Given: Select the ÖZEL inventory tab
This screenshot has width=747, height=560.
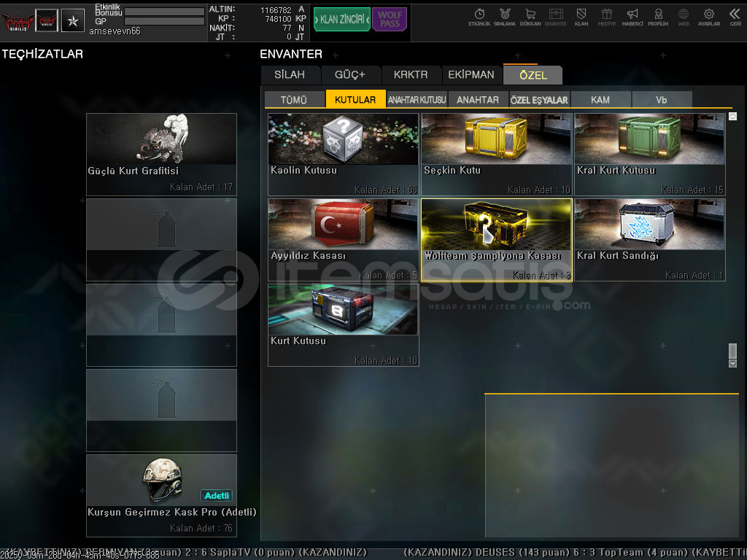Looking at the screenshot, I should 533,75.
